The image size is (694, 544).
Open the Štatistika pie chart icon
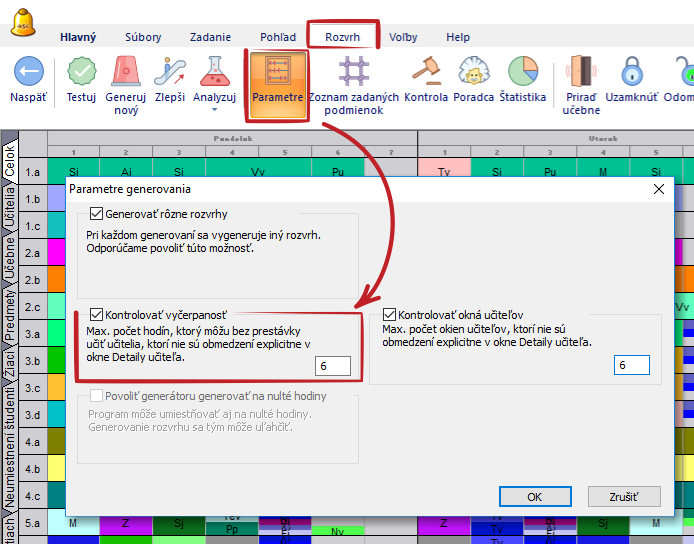[x=522, y=72]
